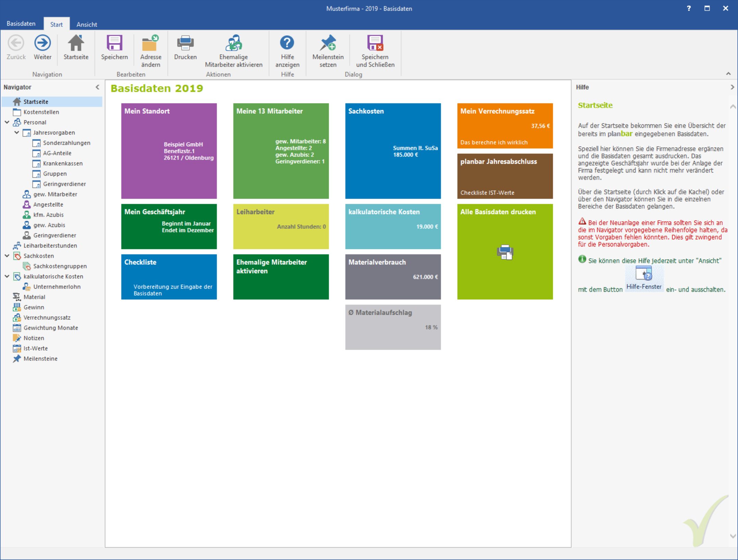The image size is (738, 560).
Task: Collapse the Navigator panel with chevron
Action: click(98, 87)
